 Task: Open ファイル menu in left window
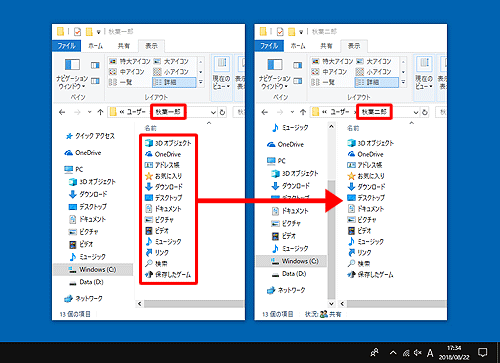click(66, 46)
